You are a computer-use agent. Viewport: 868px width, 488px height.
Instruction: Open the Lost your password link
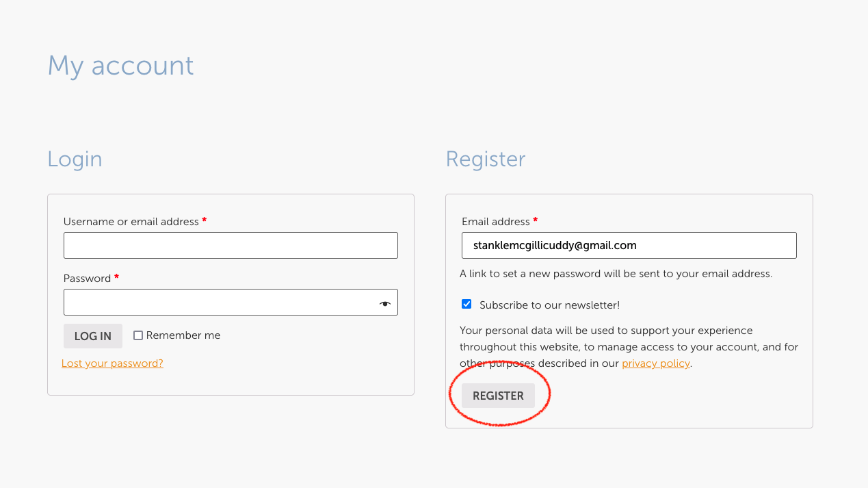coord(112,363)
